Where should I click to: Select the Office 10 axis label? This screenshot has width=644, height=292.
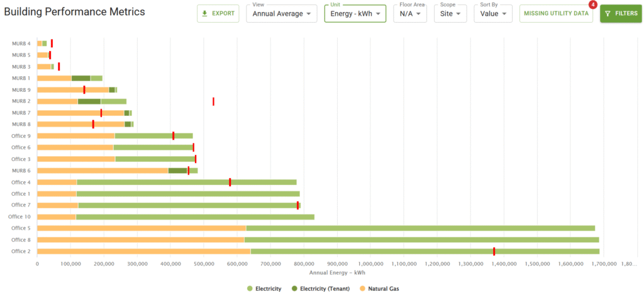(x=19, y=216)
